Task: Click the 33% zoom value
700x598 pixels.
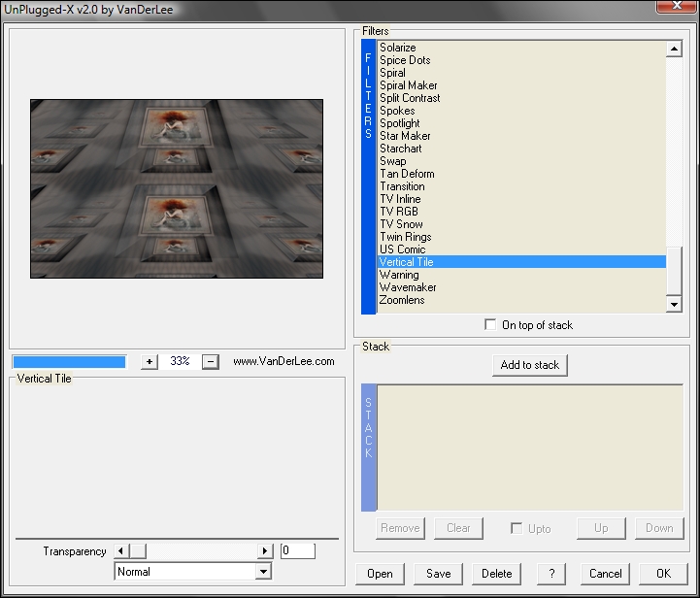Action: coord(180,361)
